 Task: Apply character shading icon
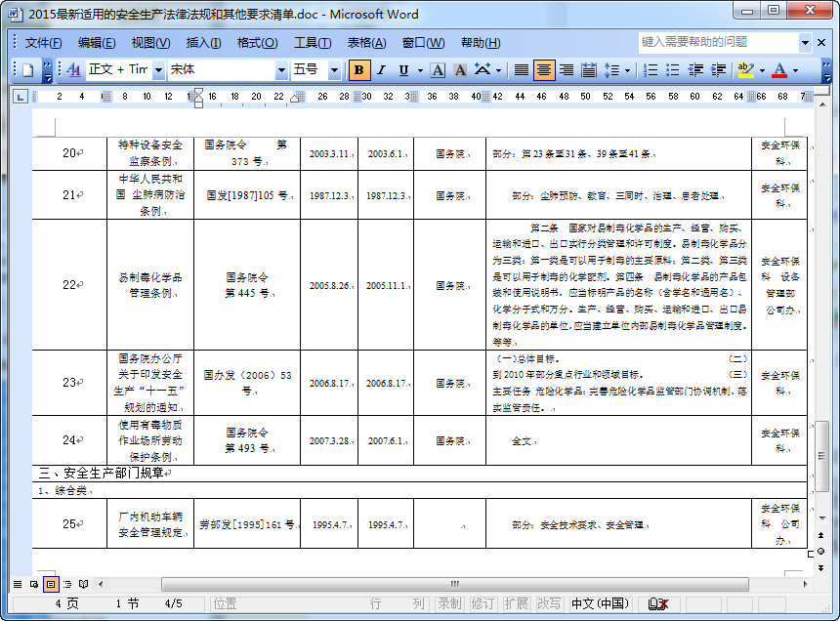point(460,70)
